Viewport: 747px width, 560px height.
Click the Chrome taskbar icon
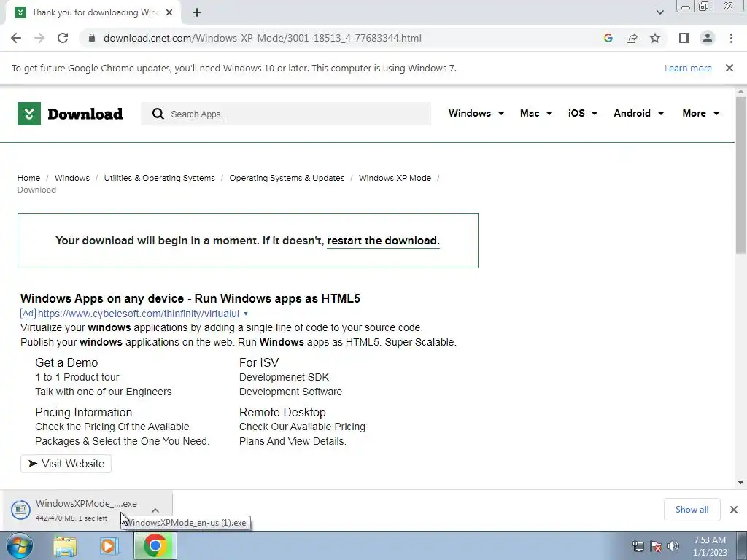155,545
